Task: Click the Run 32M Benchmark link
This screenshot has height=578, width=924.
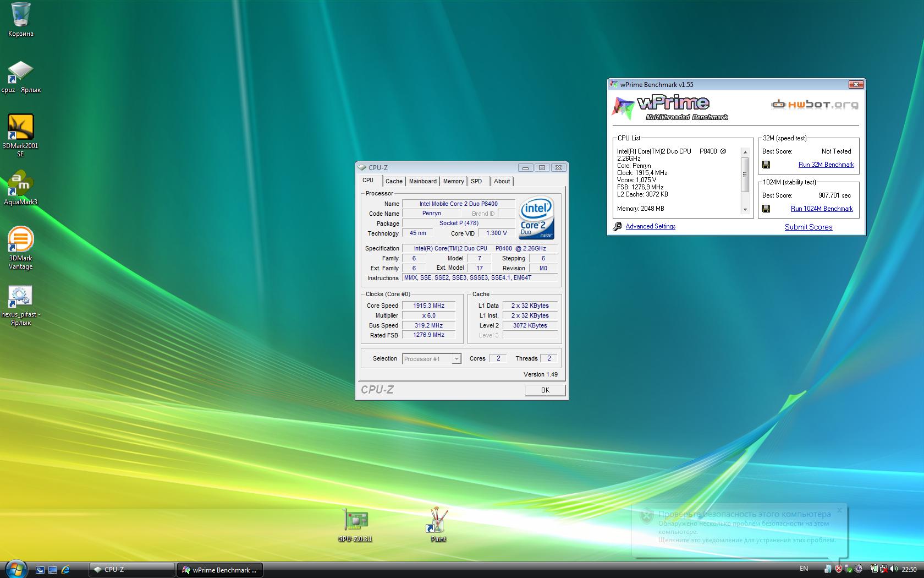Action: (826, 165)
